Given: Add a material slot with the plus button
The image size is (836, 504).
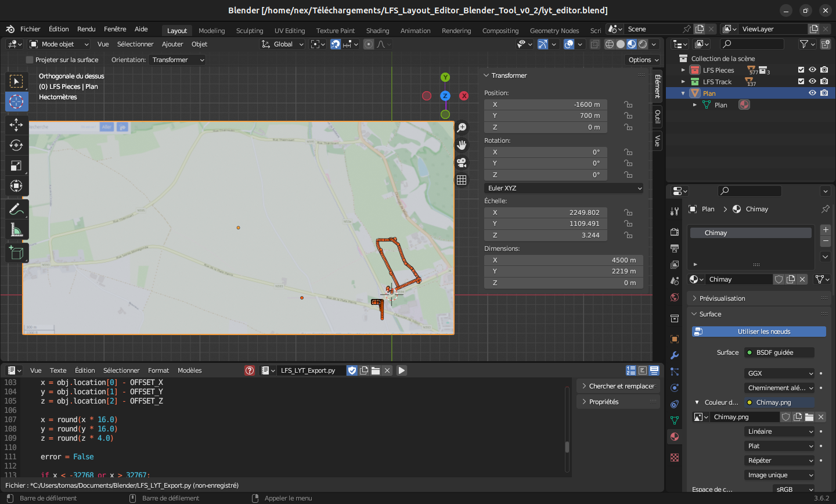Looking at the screenshot, I should pyautogui.click(x=826, y=230).
